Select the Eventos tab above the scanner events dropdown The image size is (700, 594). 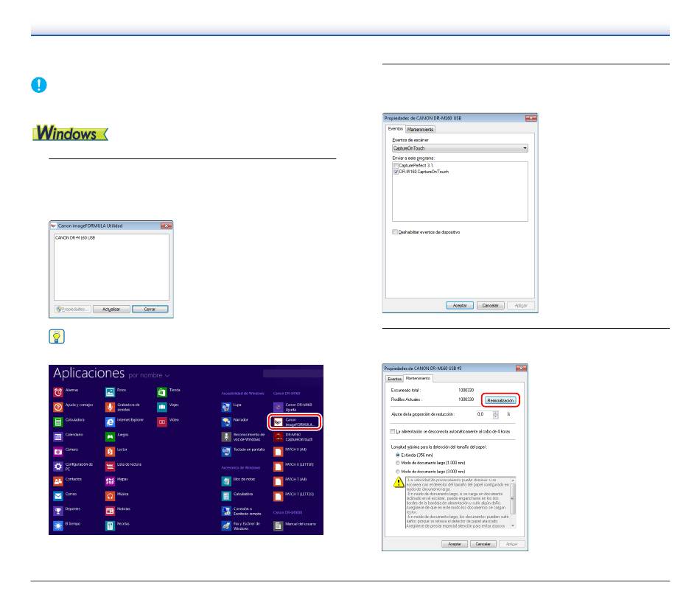click(x=396, y=129)
